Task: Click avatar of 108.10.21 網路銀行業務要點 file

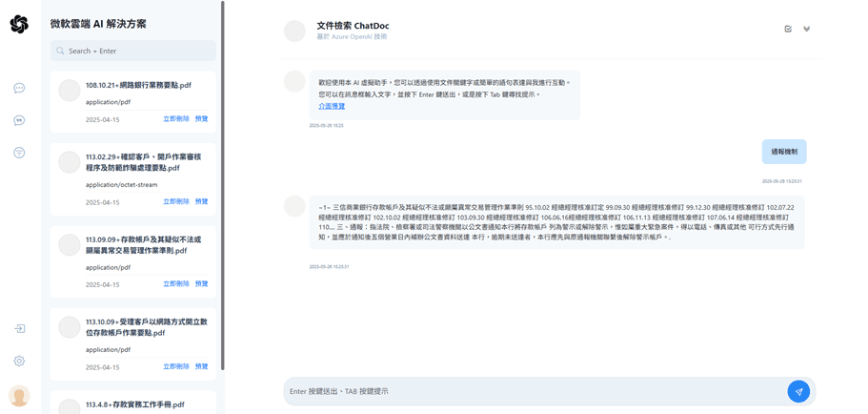Action: [70, 91]
